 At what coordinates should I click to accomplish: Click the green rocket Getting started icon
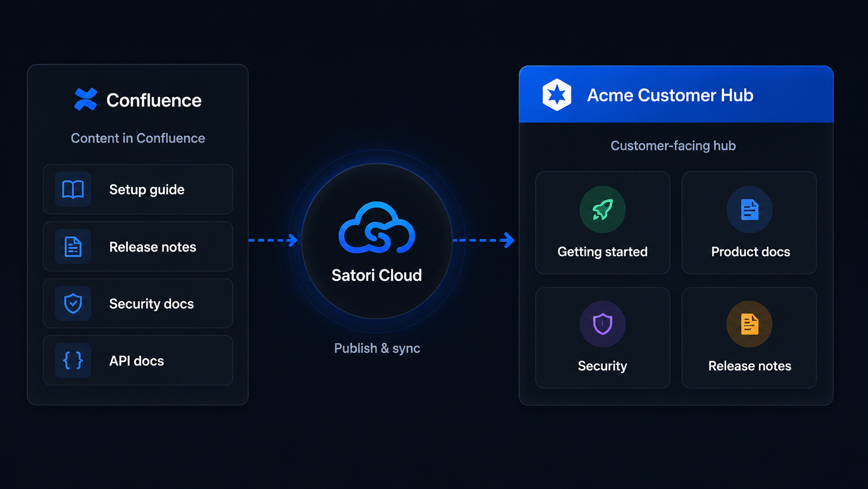click(x=603, y=209)
